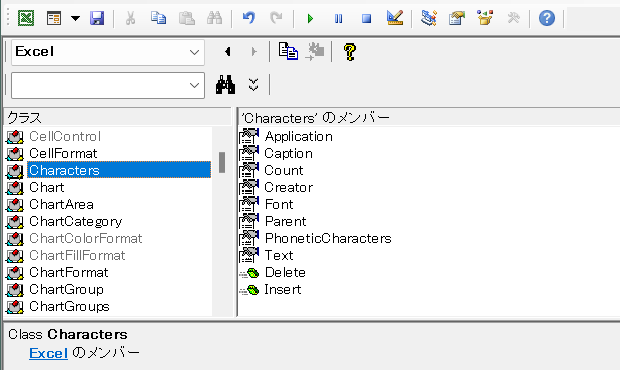The image size is (620, 370).
Task: Select the Parent member property
Action: (x=285, y=221)
